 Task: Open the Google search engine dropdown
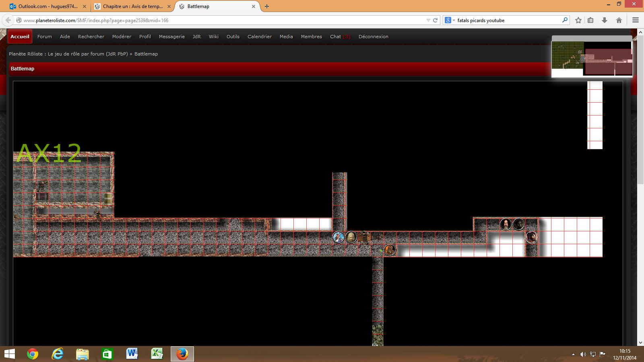tap(450, 20)
